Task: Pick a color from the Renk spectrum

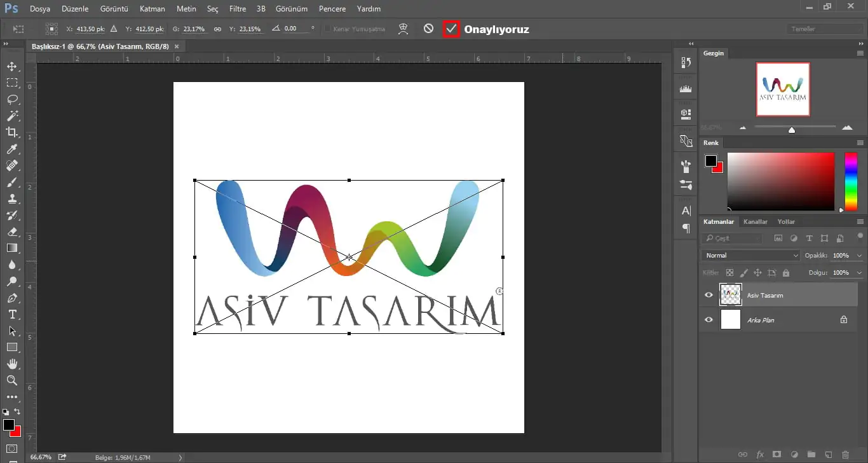Action: (x=780, y=181)
